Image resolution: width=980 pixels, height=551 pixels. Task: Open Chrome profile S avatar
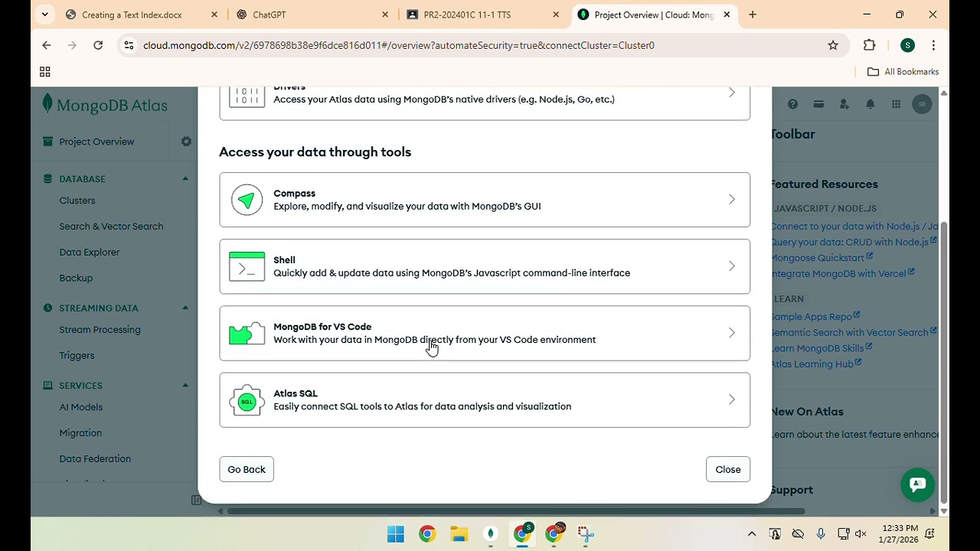[x=907, y=45]
